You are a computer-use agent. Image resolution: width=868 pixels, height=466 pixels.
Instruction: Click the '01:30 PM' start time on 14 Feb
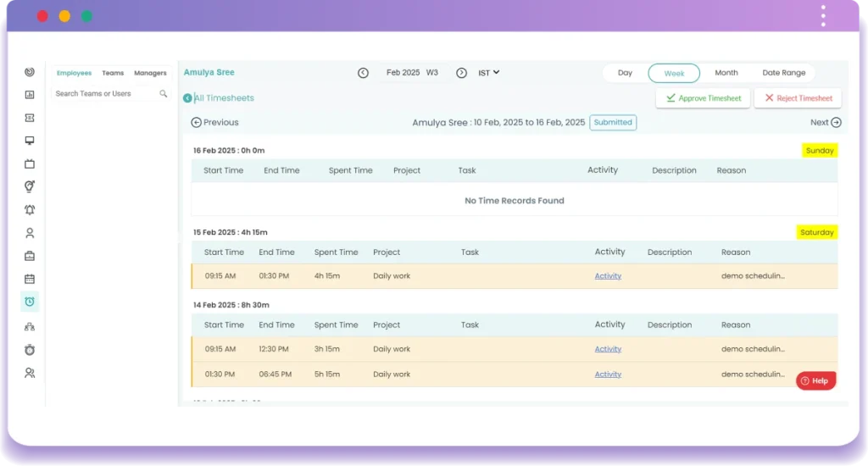(220, 374)
